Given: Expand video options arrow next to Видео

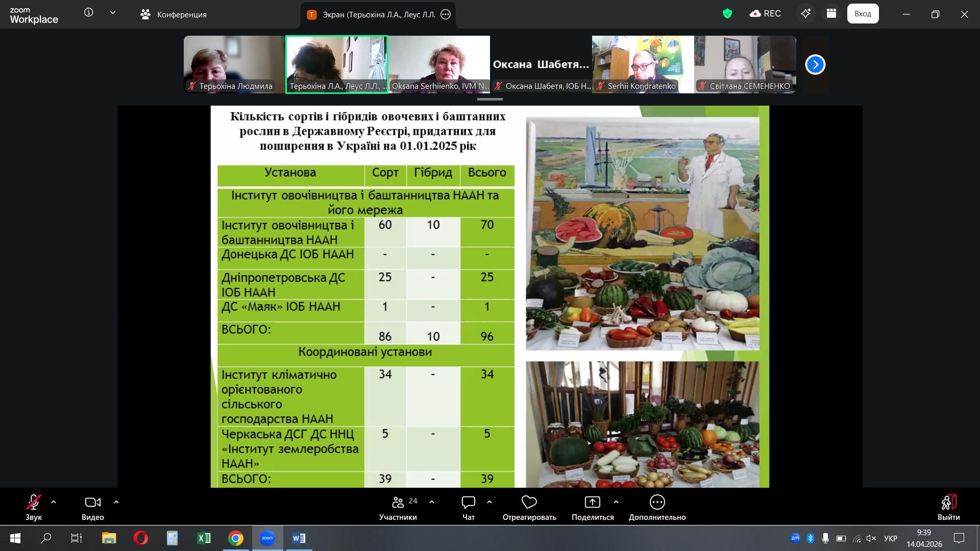Looking at the screenshot, I should [x=116, y=503].
